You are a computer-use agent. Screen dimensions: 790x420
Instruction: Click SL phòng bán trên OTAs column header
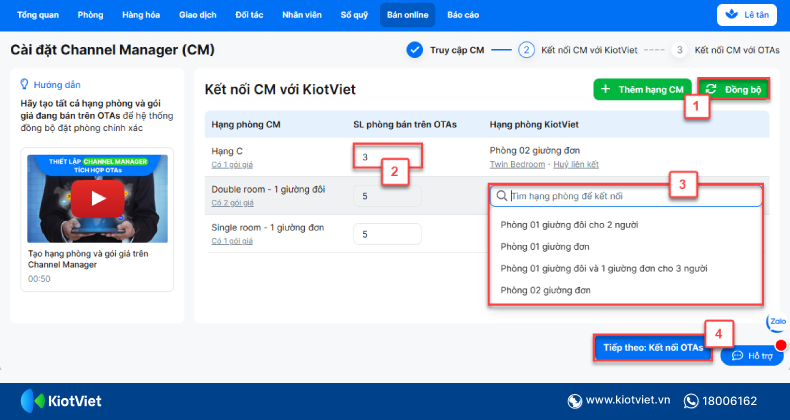click(405, 124)
